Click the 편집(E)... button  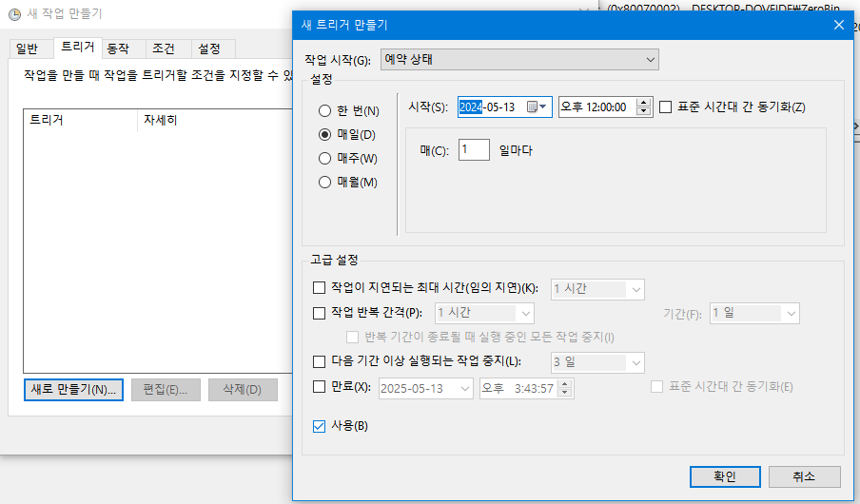point(166,389)
